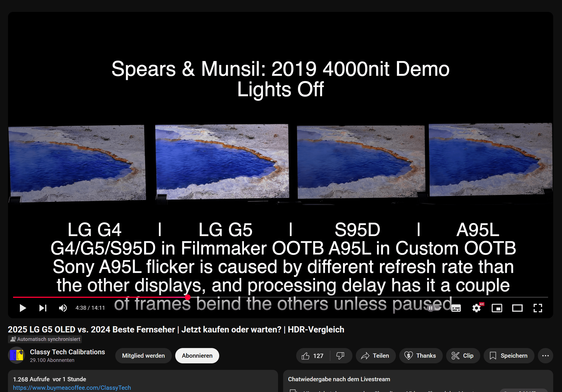The image size is (562, 392).
Task: Switch to miniplayer mode
Action: tap(497, 308)
